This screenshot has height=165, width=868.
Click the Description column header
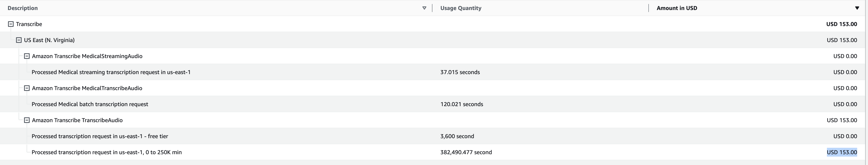pyautogui.click(x=23, y=8)
